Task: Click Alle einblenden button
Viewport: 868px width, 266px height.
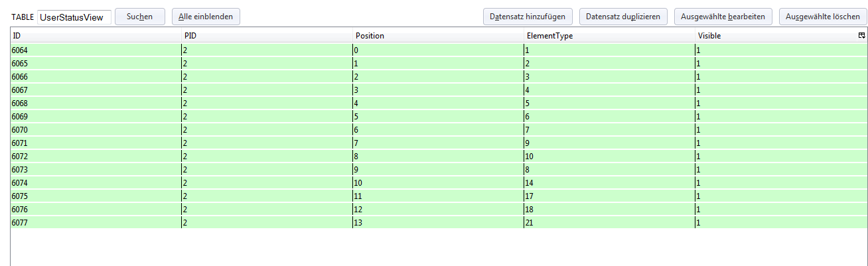Action: [206, 17]
